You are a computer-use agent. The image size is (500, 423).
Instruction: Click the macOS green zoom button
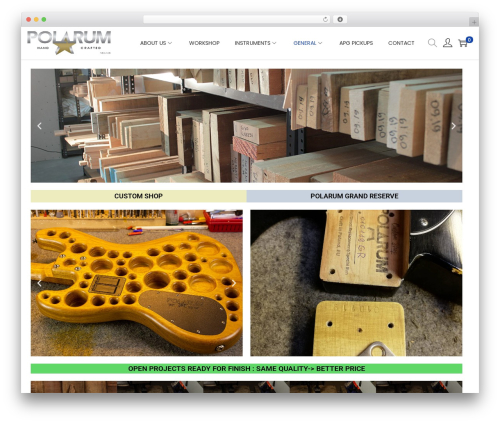click(x=44, y=20)
